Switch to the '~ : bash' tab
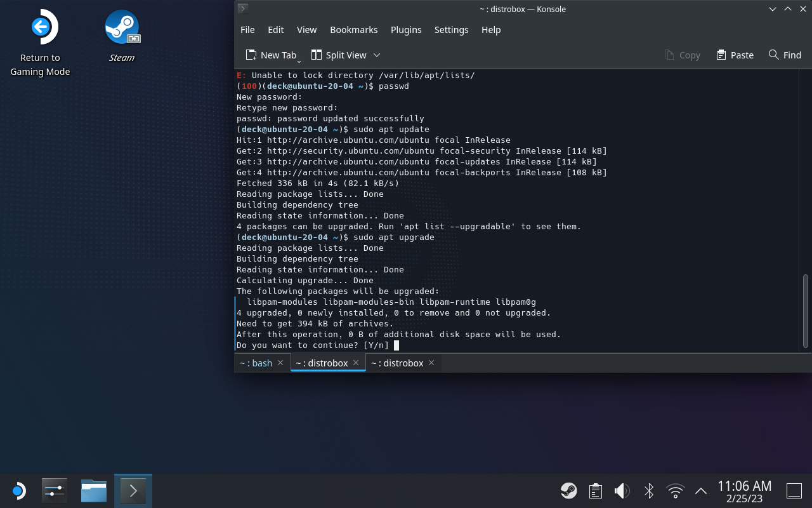This screenshot has width=812, height=508. click(256, 363)
